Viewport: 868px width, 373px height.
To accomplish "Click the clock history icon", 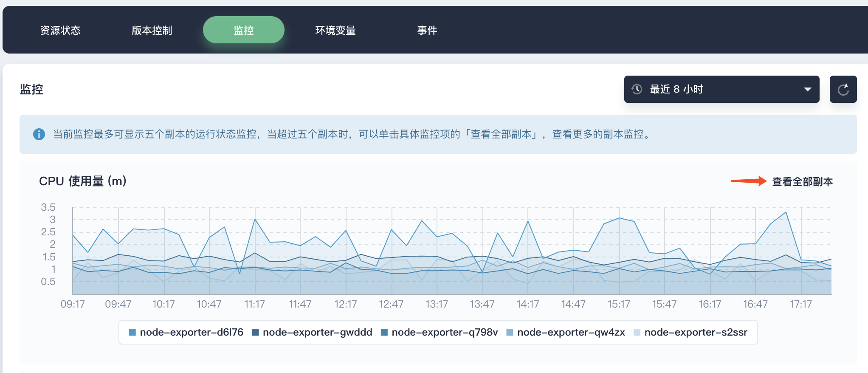I will click(x=637, y=89).
